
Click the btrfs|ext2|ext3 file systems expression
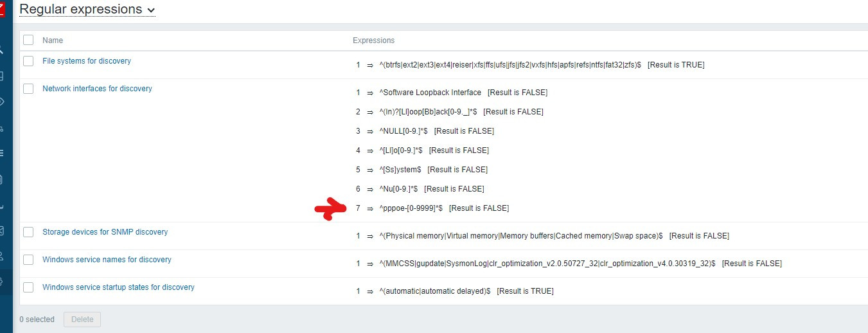[x=510, y=65]
